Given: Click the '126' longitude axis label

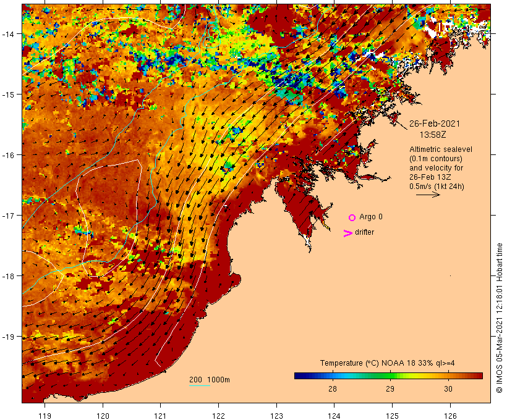Looking at the screenshot, I should click(450, 416).
